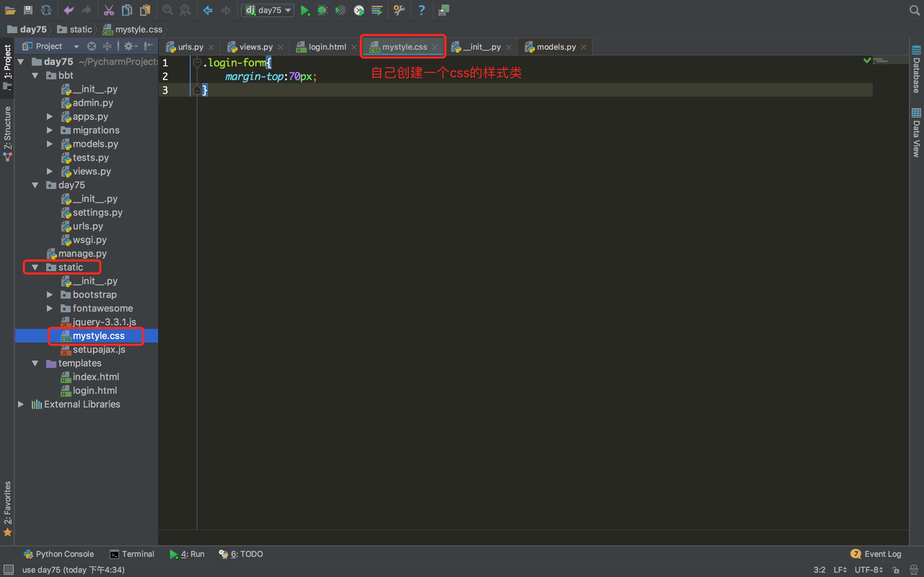Click the green Run button
Image resolution: width=924 pixels, height=577 pixels.
tap(305, 10)
